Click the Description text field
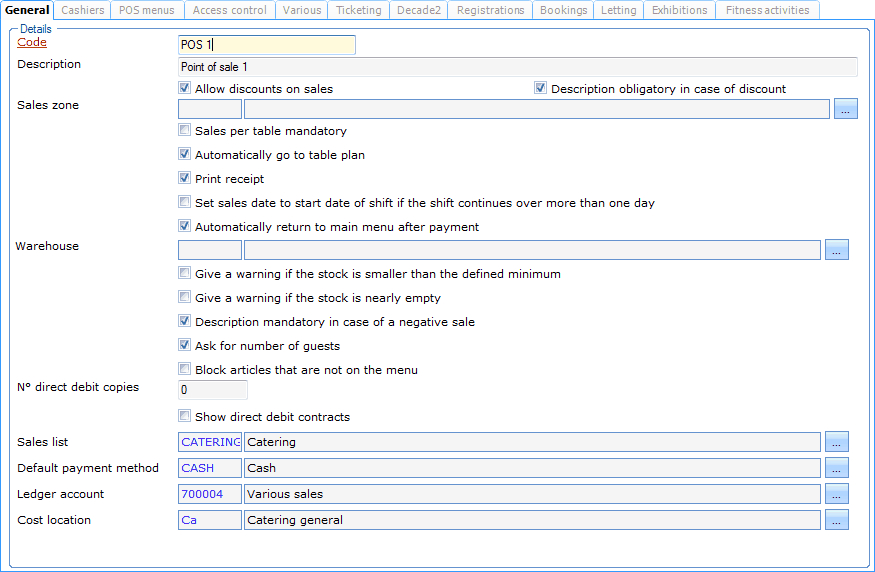875x572 pixels. click(517, 67)
